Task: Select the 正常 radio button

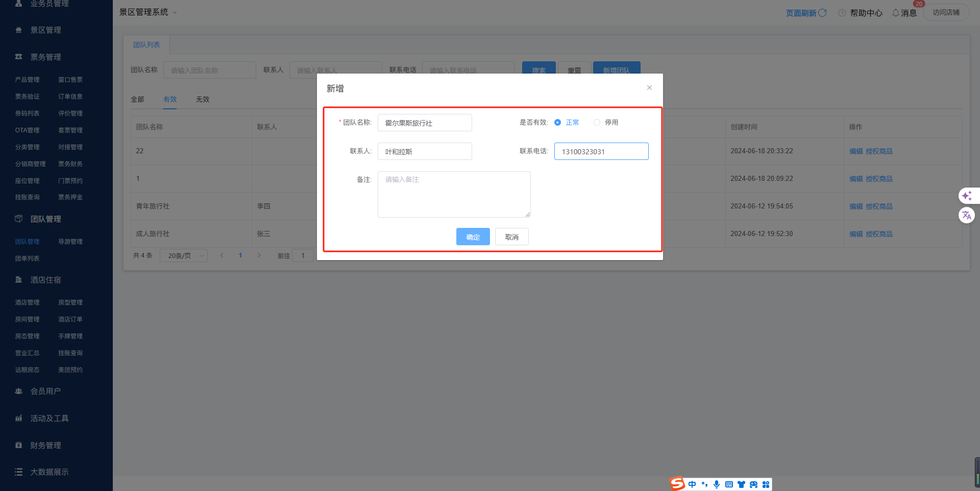Action: [557, 123]
